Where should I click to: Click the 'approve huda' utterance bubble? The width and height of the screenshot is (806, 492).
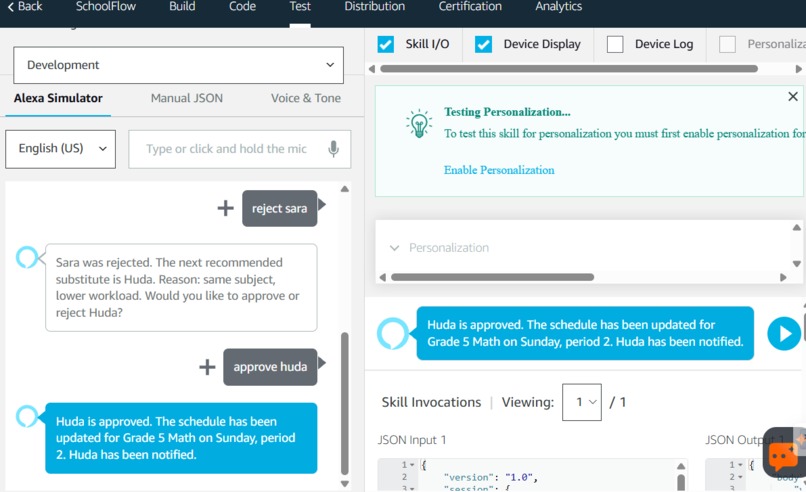pyautogui.click(x=270, y=367)
